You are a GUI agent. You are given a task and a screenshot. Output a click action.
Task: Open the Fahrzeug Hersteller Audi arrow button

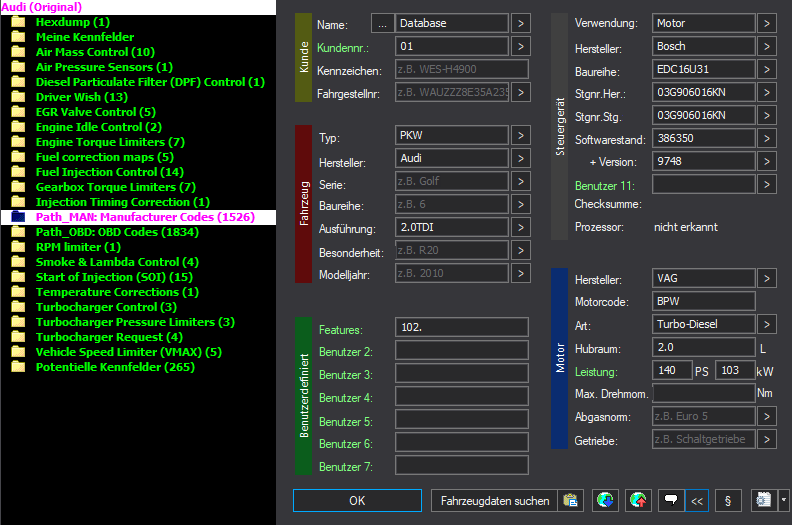tap(521, 159)
